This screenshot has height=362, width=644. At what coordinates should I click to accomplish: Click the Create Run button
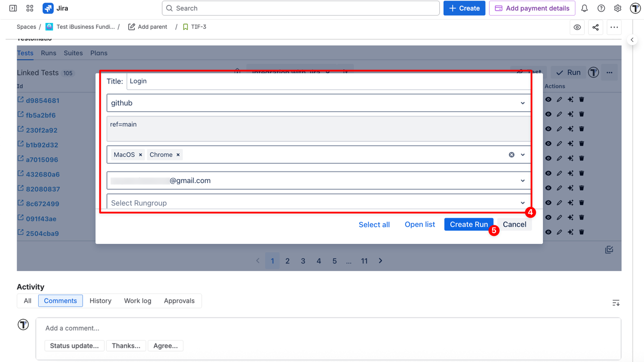(468, 224)
